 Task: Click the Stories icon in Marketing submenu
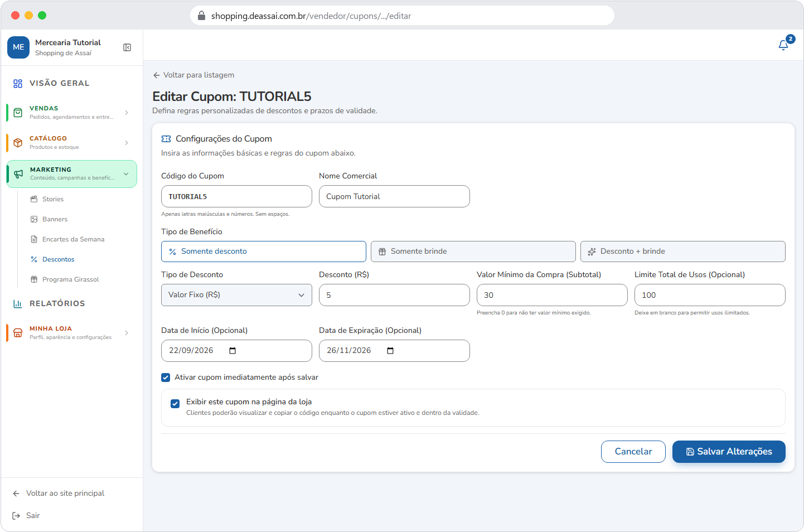coord(34,199)
